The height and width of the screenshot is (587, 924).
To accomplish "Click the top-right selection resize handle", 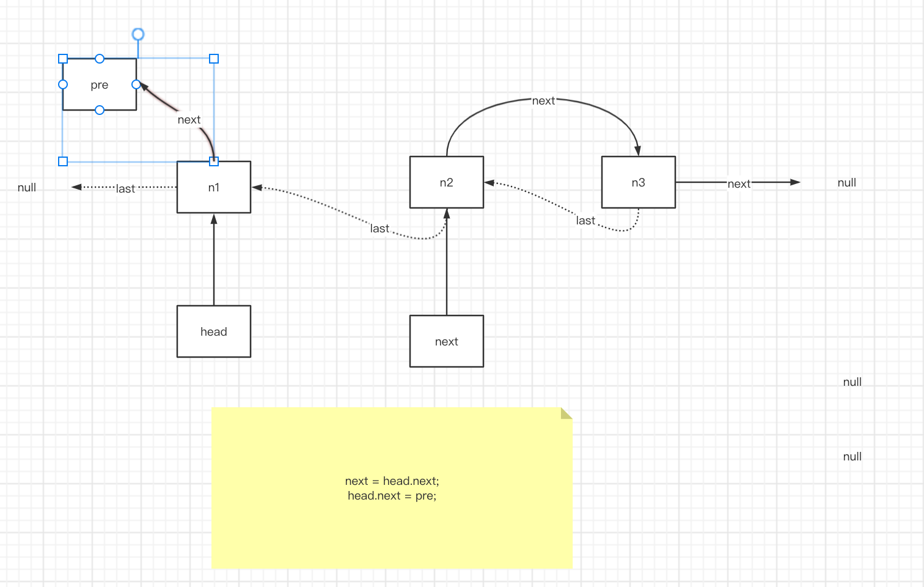I will 214,59.
